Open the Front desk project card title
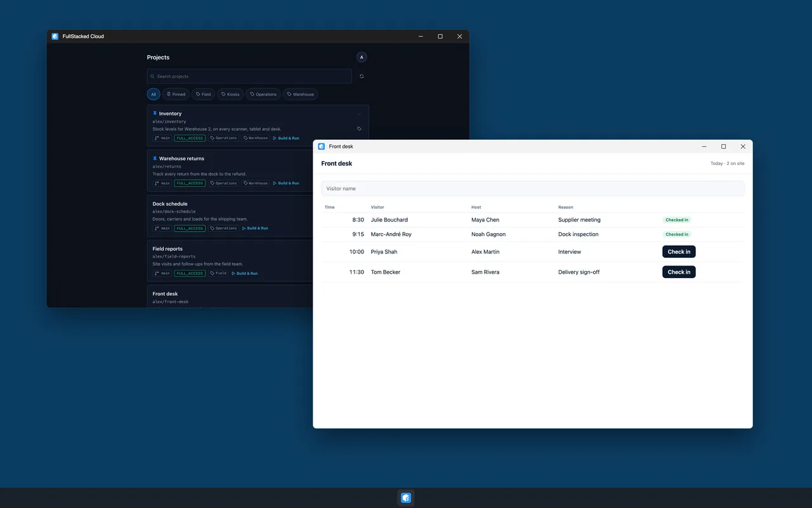The image size is (812, 508). [165, 294]
